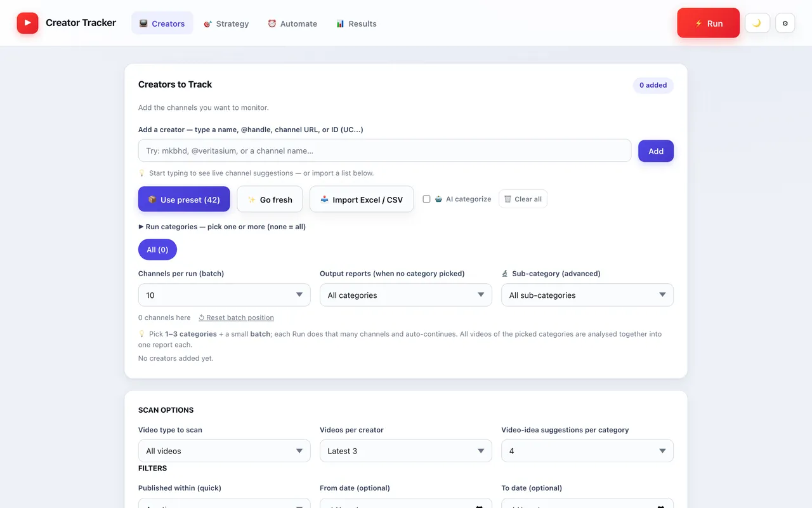Image resolution: width=812 pixels, height=508 pixels.
Task: Open settings via the gear icon
Action: coord(785,23)
